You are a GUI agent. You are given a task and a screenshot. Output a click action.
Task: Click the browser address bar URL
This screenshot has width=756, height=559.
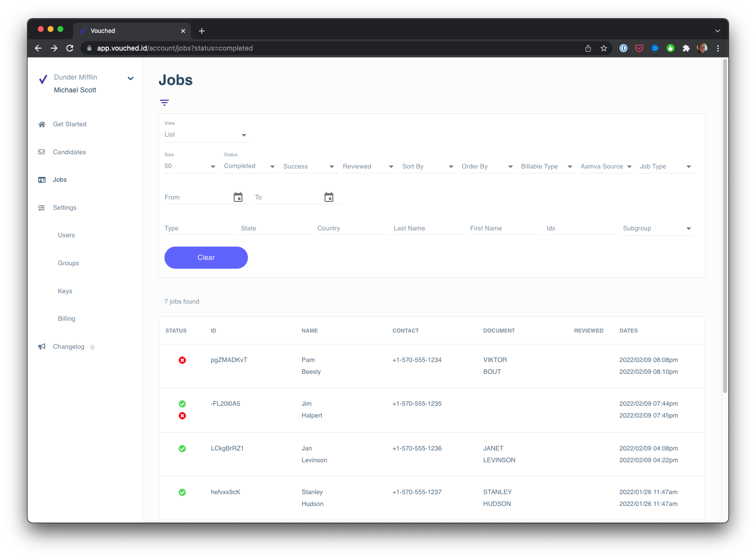click(175, 48)
